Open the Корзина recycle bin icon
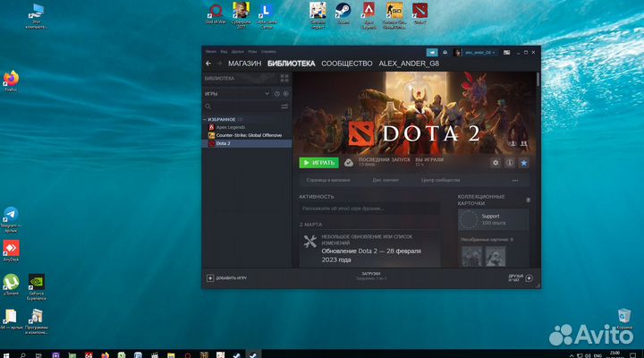 point(624,319)
